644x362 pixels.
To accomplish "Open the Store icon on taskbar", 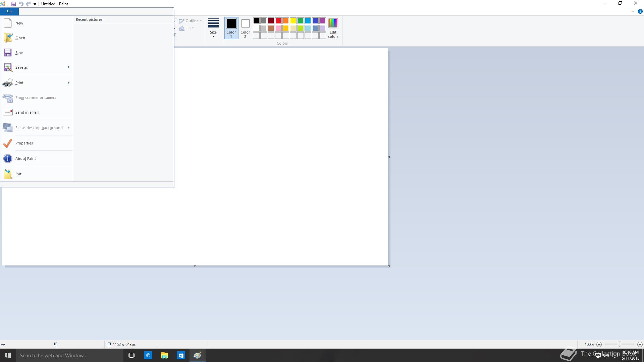I will (181, 355).
